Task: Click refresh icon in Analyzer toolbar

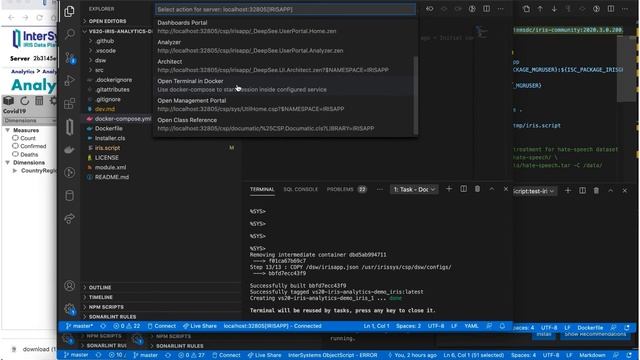Action: point(24,100)
